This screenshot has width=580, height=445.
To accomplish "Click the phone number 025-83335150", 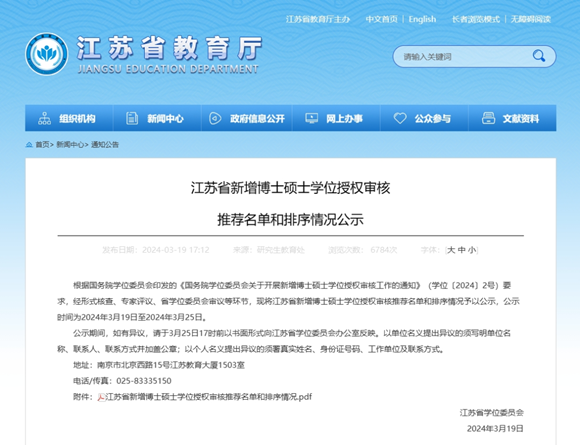I will (x=144, y=381).
